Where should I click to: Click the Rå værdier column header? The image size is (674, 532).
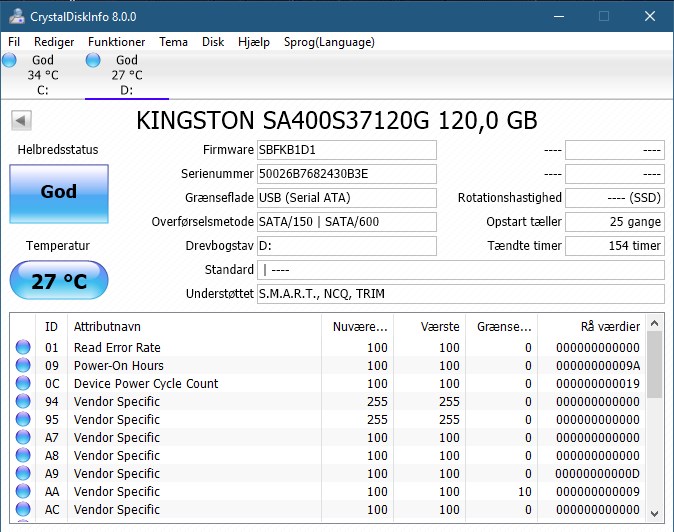point(592,327)
